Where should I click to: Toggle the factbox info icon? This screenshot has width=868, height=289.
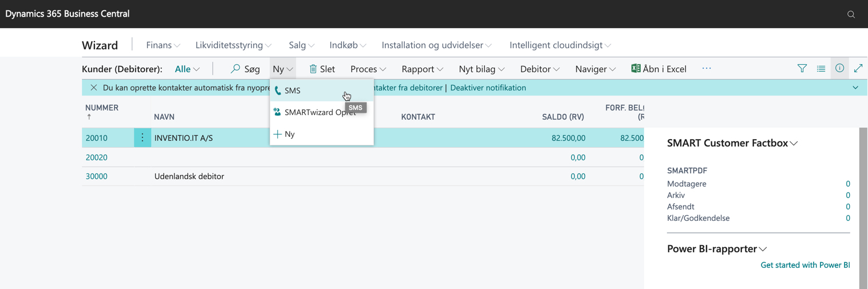pos(839,68)
